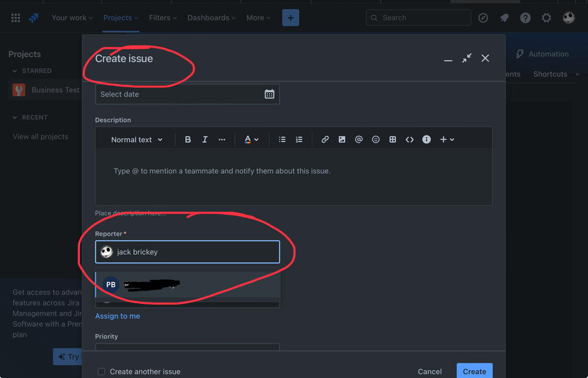Open the Help question mark icon
The width and height of the screenshot is (588, 378).
[526, 18]
